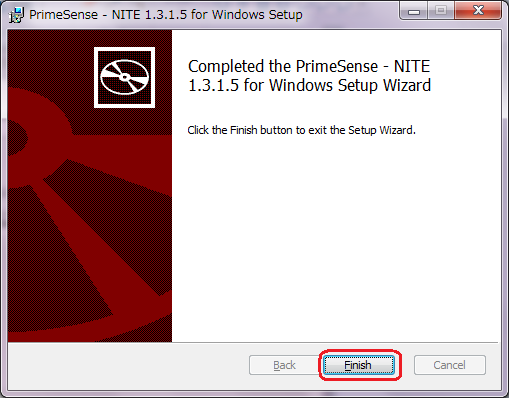Viewport: 509px width, 398px height.
Task: Click 'Setup' in the title bar
Action: click(286, 15)
